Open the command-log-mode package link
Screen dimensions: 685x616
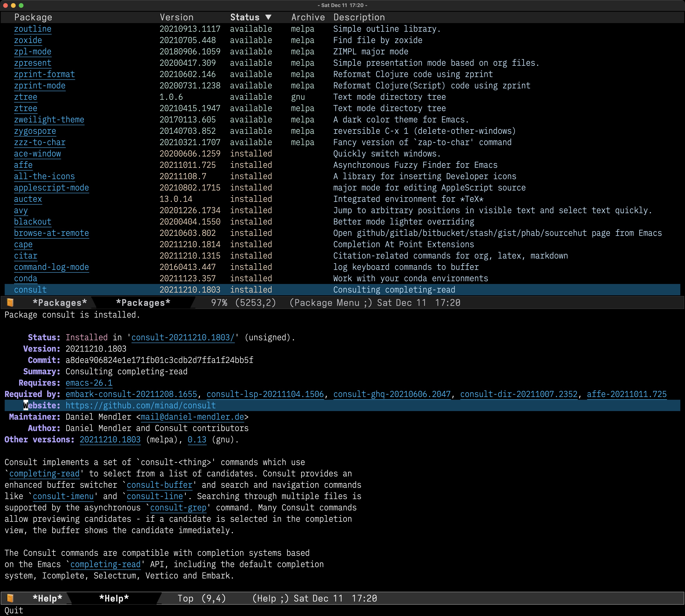pyautogui.click(x=51, y=267)
